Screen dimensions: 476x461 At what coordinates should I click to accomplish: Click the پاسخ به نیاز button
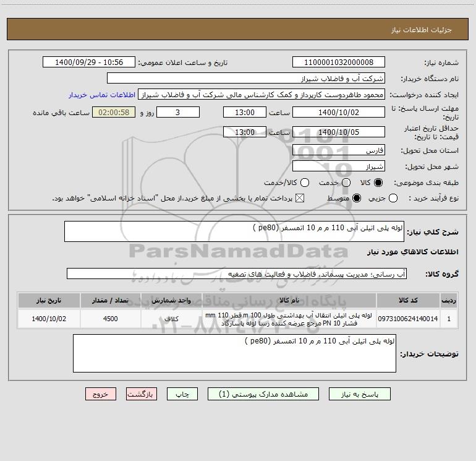coord(359,394)
